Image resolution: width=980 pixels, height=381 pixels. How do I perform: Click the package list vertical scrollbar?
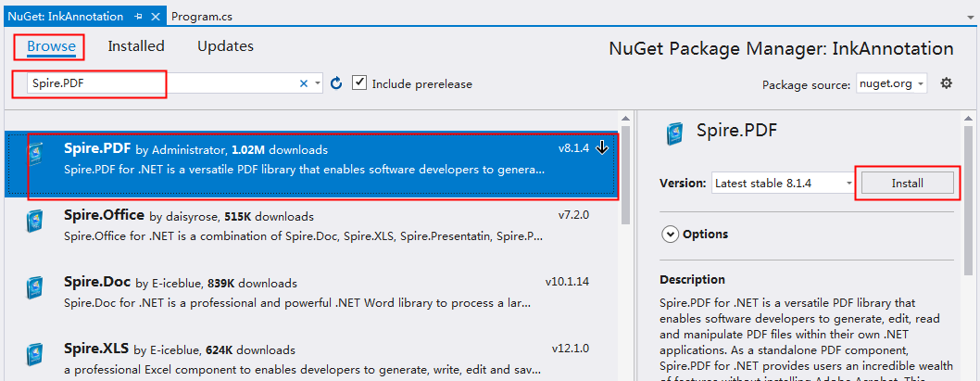click(626, 176)
